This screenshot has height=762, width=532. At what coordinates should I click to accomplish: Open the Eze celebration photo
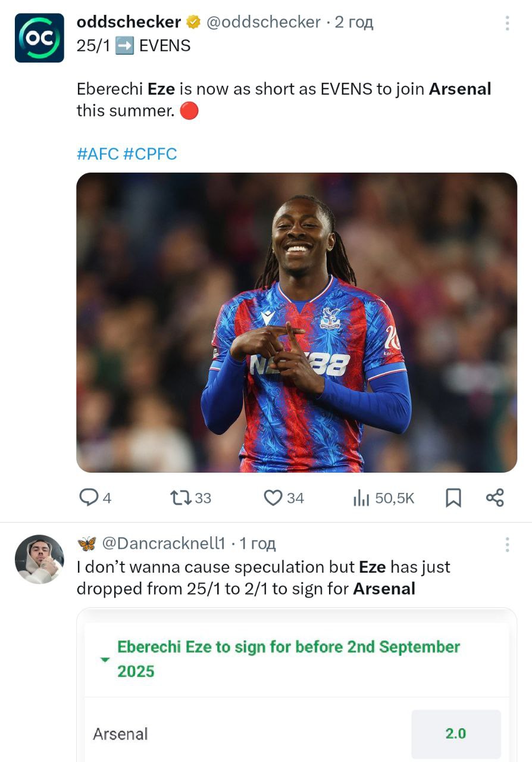click(x=296, y=322)
